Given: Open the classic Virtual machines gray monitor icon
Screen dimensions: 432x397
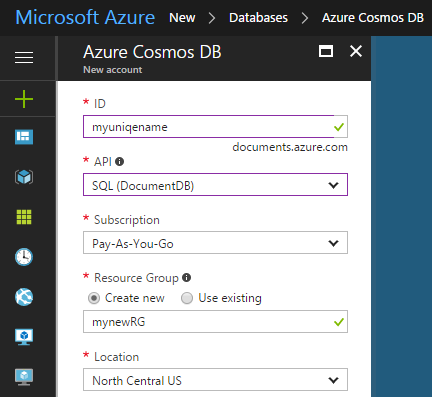Looking at the screenshot, I should [24, 377].
